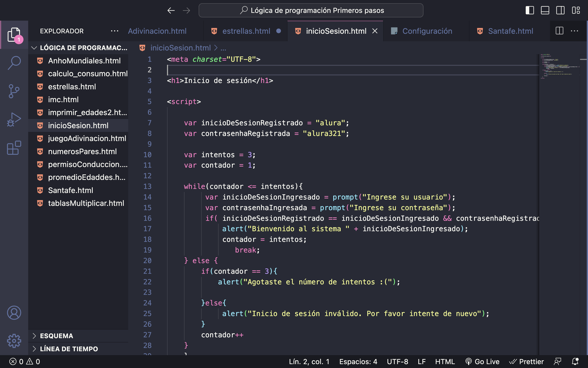Change end of line sequence LF
This screenshot has height=368, width=588.
422,362
